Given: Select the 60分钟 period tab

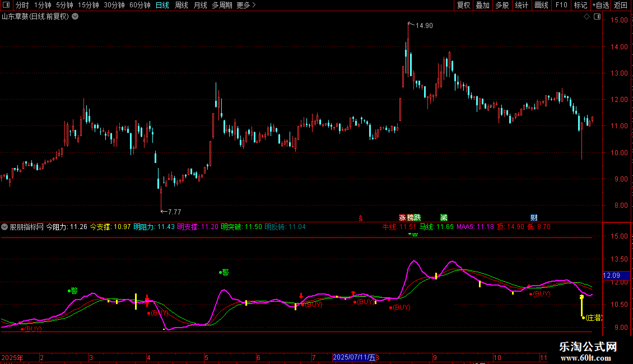Looking at the screenshot, I should click(140, 6).
